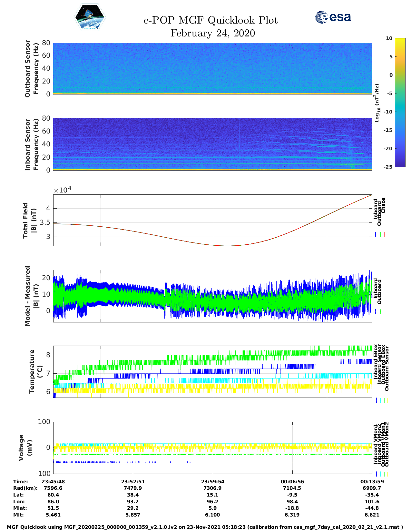Click the red Chaos legend marker
This screenshot has width=411, height=532.
(384, 234)
